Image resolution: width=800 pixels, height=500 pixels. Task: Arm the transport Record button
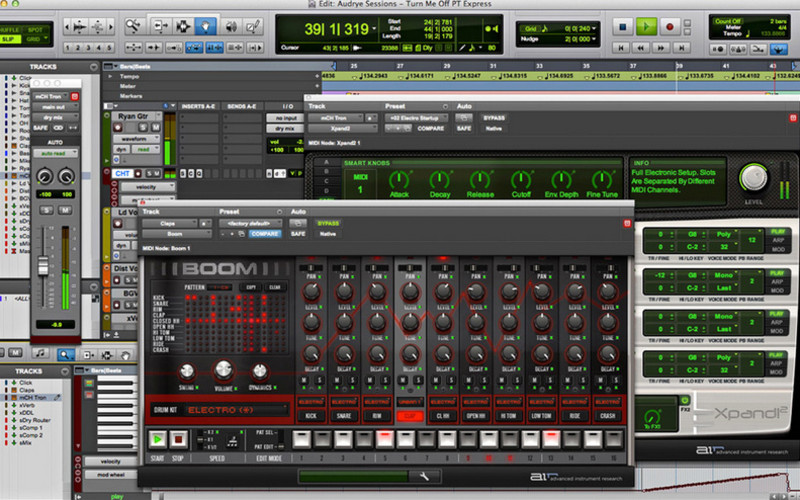pos(669,27)
